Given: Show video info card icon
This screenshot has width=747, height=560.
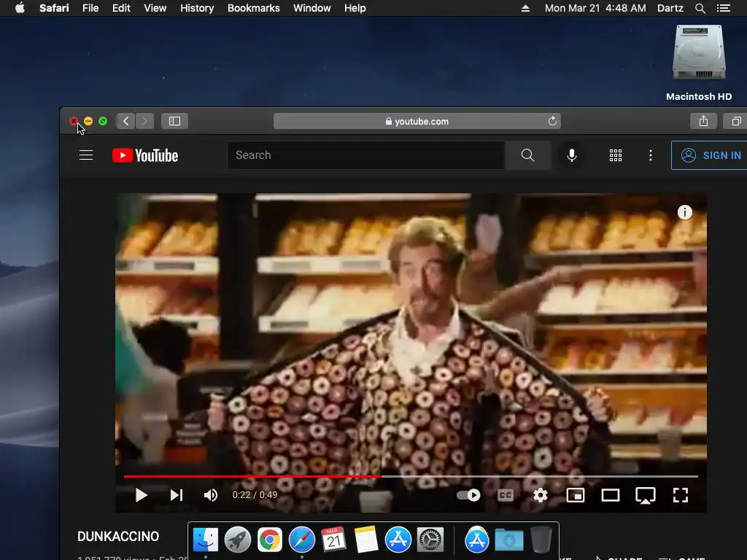Looking at the screenshot, I should (x=684, y=212).
